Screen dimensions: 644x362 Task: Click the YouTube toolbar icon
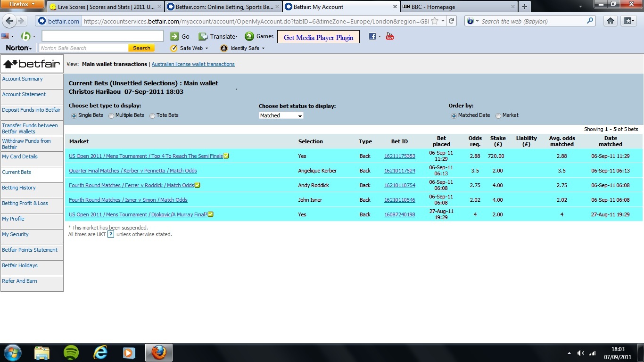pyautogui.click(x=390, y=36)
